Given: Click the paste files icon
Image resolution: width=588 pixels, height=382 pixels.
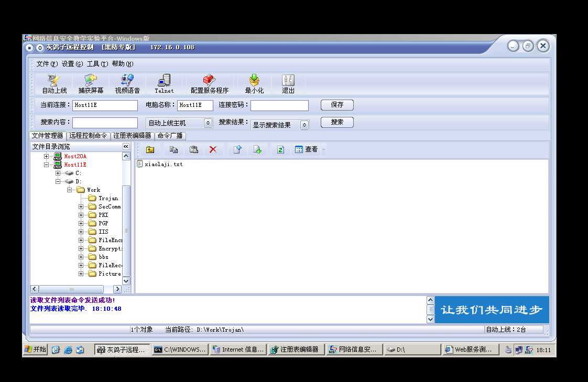Looking at the screenshot, I should (x=193, y=149).
